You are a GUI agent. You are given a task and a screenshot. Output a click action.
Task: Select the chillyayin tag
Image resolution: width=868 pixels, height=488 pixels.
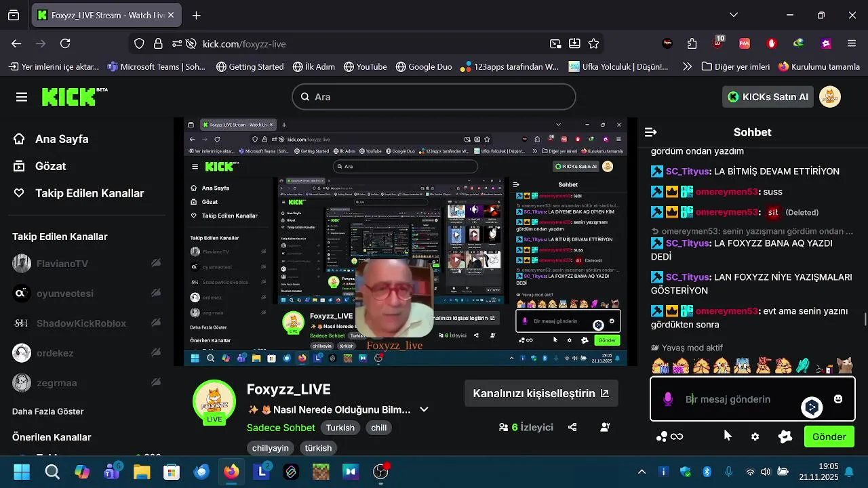tap(270, 448)
